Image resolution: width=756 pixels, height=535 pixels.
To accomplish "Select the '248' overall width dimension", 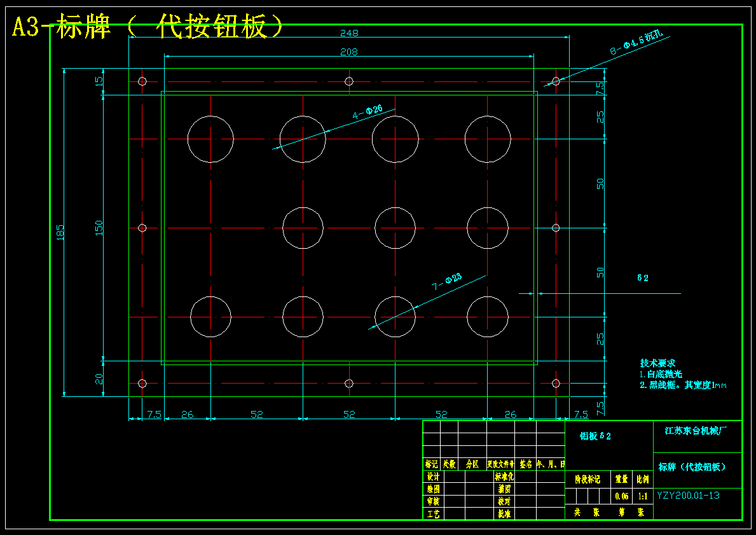I will (x=349, y=33).
